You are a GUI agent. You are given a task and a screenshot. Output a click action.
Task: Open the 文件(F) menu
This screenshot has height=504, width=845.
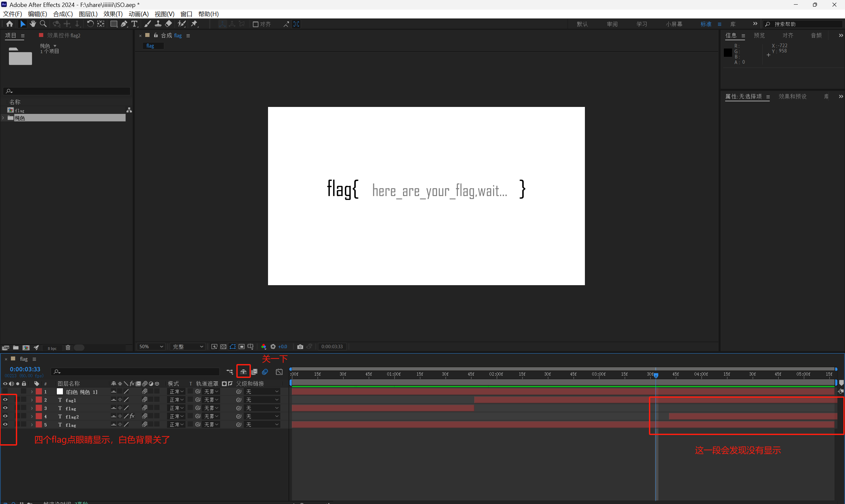13,14
